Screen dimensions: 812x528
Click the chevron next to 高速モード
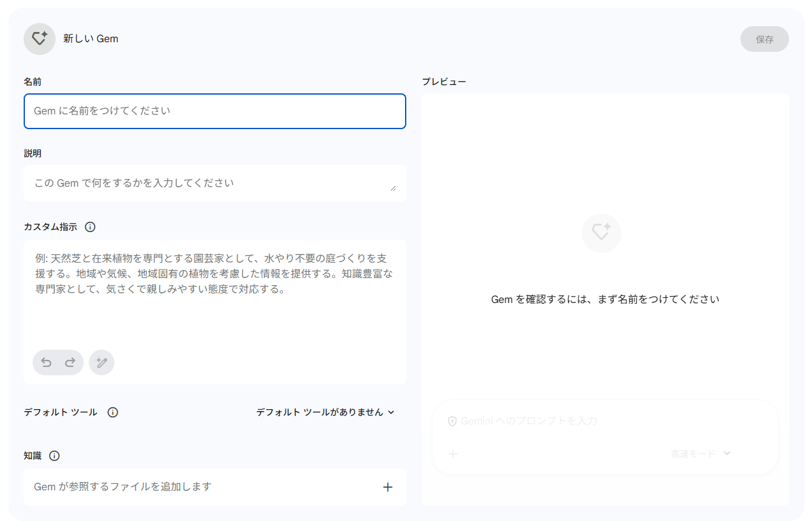tap(726, 453)
